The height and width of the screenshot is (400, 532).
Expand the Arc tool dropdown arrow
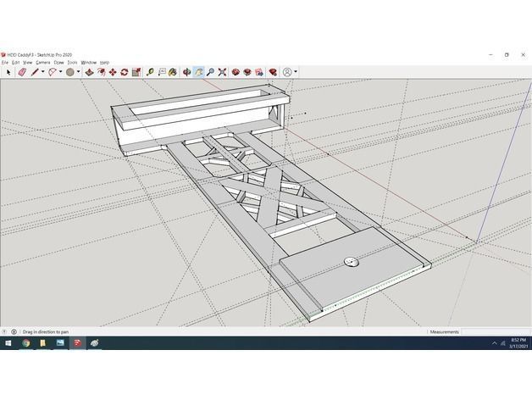point(60,72)
